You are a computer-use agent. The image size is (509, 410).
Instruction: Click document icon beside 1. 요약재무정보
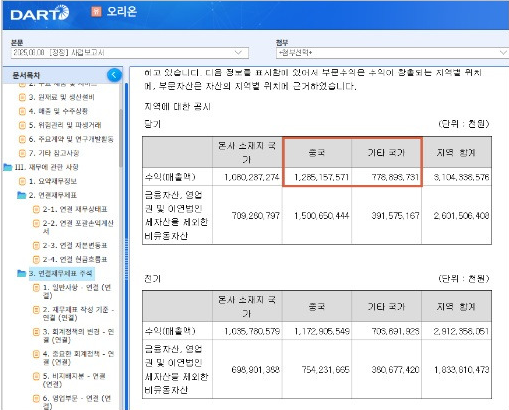coord(22,181)
